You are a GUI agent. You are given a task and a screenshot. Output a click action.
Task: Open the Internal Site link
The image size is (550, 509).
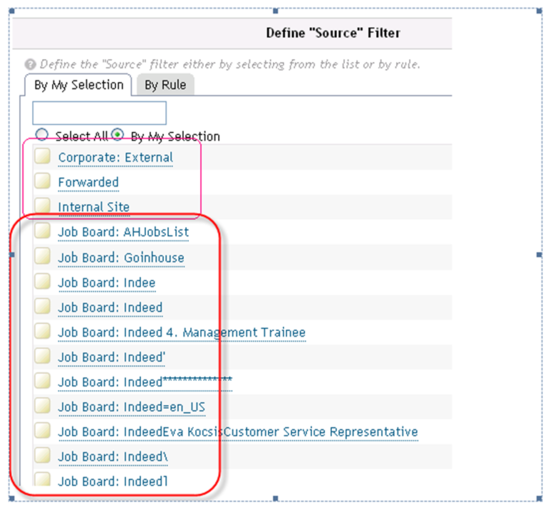94,207
